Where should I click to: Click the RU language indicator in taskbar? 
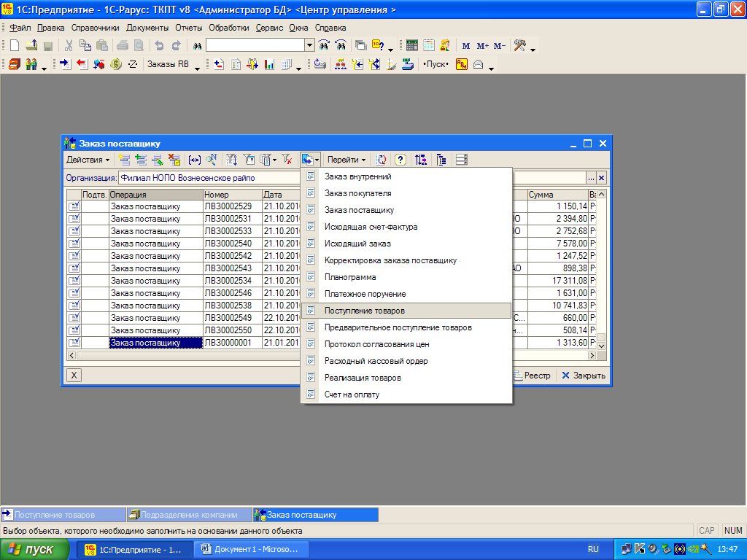pyautogui.click(x=593, y=550)
